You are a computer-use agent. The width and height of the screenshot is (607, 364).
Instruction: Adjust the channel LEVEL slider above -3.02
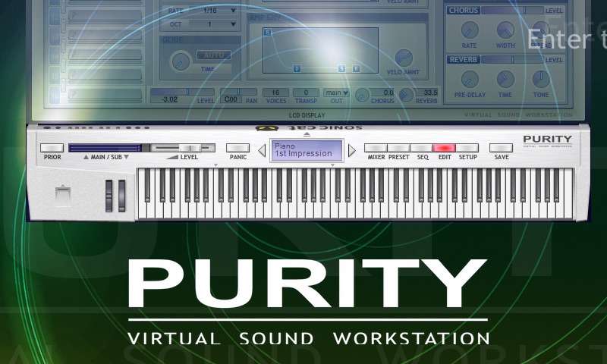(182, 92)
